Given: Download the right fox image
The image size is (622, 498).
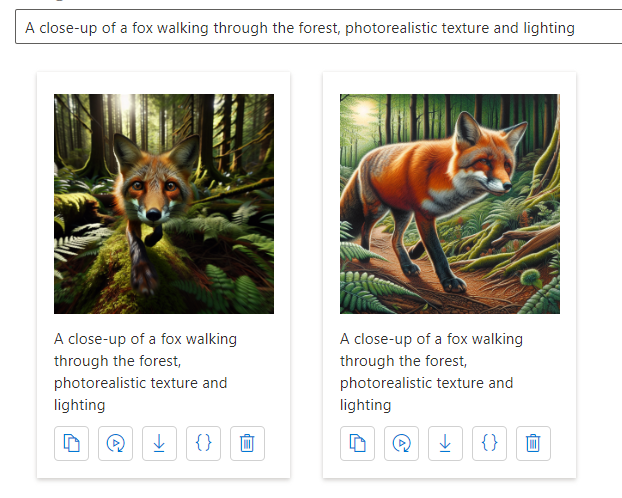Looking at the screenshot, I should [445, 443].
